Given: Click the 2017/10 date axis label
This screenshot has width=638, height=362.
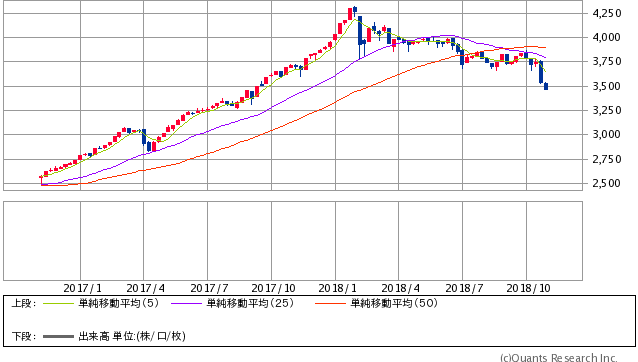Looking at the screenshot, I should (273, 288).
